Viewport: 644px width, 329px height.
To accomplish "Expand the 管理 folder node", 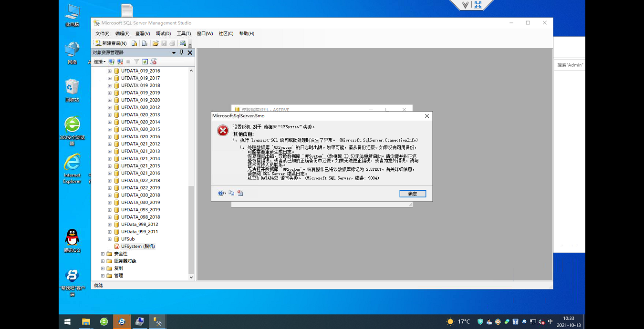I will 103,276.
